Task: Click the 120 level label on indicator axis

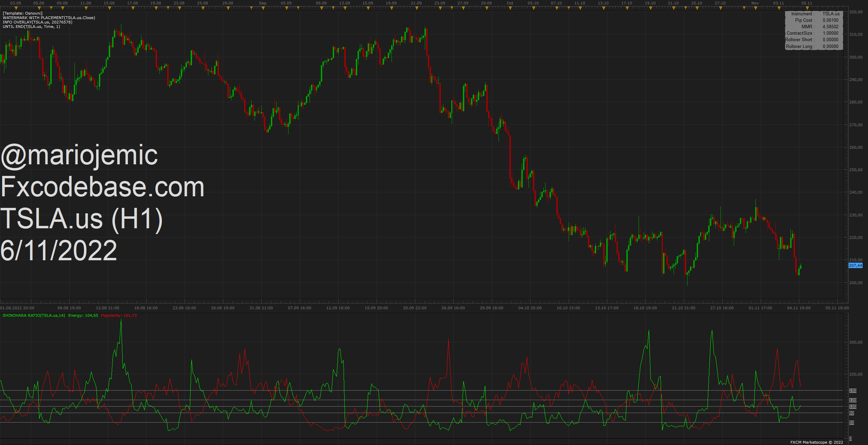Action: 853,400
